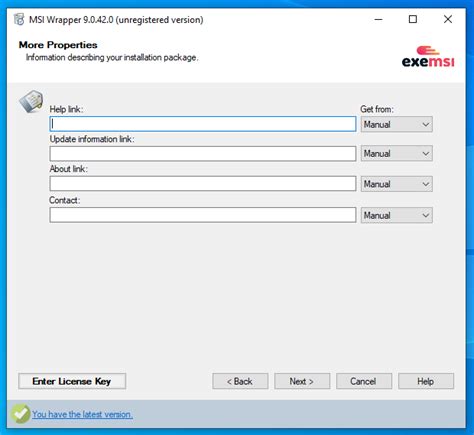The image size is (474, 435).
Task: Close the MSI Wrapper window
Action: click(x=448, y=19)
